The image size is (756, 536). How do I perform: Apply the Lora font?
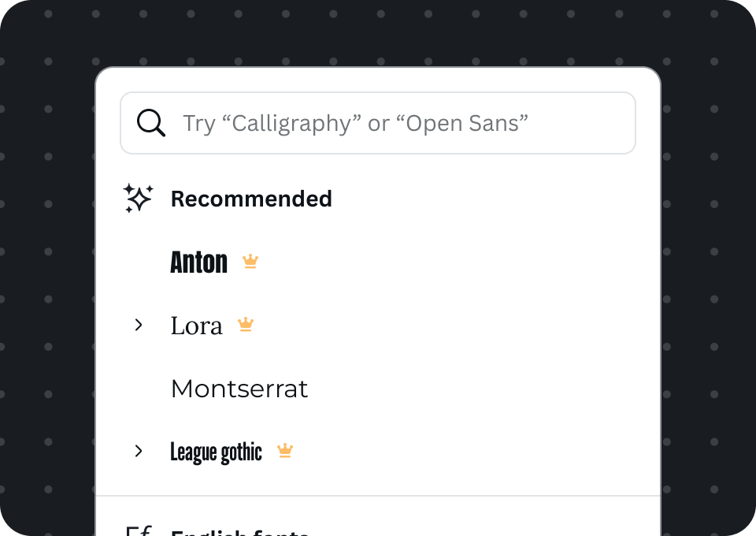197,326
